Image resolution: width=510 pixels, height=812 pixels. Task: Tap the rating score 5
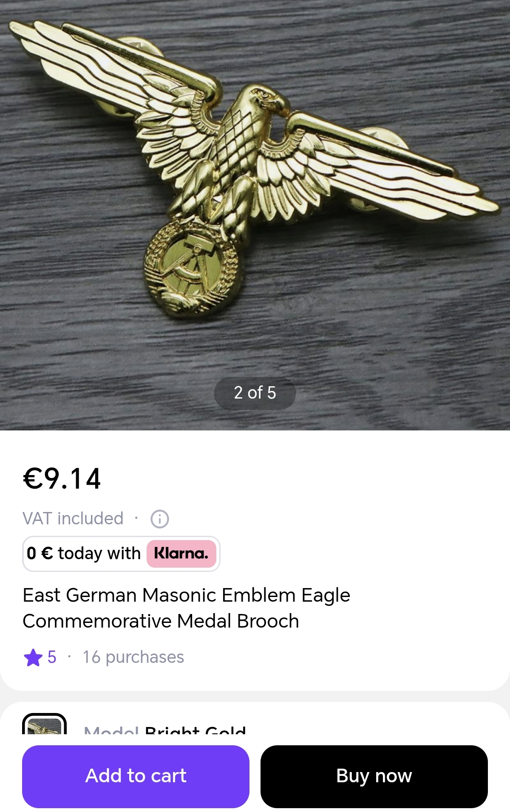(52, 657)
